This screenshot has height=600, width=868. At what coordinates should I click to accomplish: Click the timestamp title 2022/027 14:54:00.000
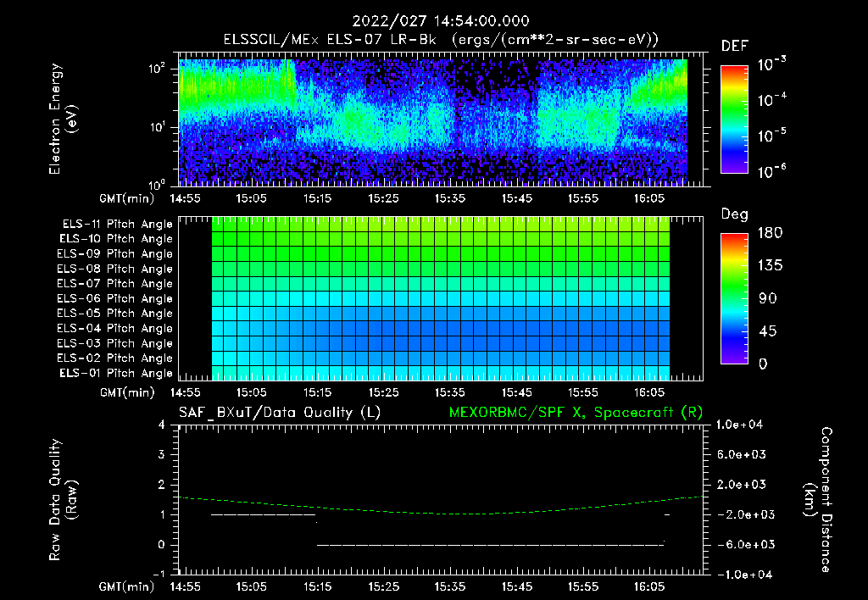click(441, 21)
